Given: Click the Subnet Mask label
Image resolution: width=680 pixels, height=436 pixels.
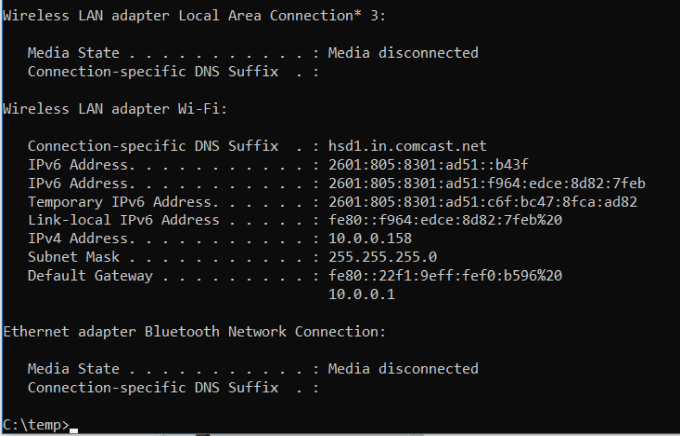Looking at the screenshot, I should click(x=73, y=257).
